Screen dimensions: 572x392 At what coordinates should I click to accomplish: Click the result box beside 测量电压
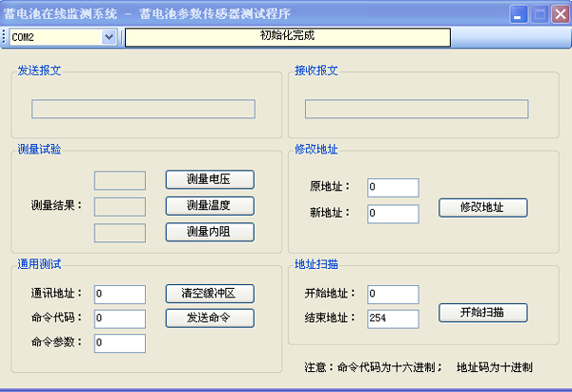coord(120,180)
